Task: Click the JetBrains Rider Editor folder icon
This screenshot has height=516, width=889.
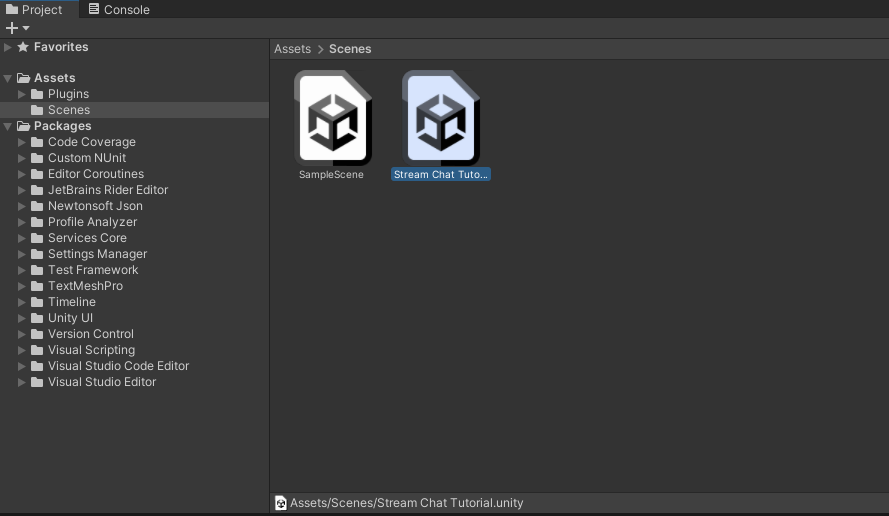Action: pyautogui.click(x=37, y=190)
